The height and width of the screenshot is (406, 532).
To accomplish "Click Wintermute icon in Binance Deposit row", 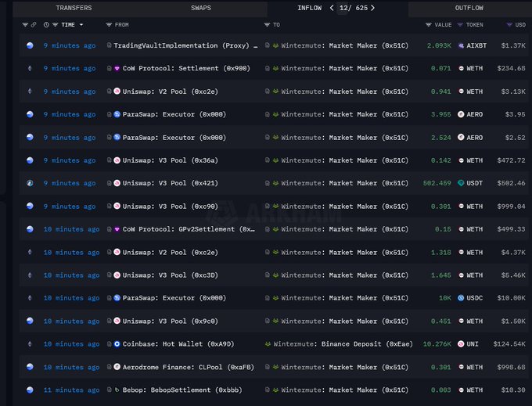I will 268,344.
